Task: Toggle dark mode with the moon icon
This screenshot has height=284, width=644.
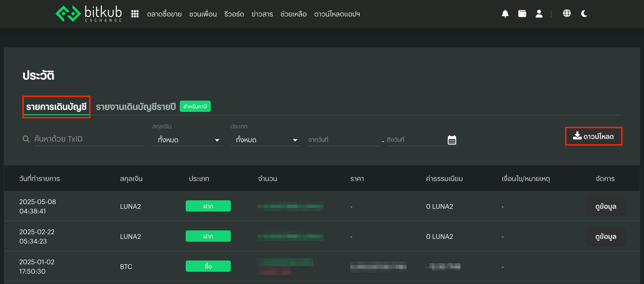Action: point(584,13)
